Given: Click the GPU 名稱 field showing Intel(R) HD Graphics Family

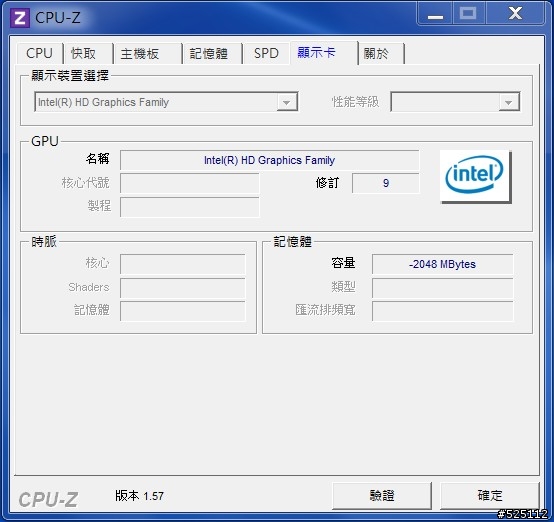Looking at the screenshot, I should 270,160.
